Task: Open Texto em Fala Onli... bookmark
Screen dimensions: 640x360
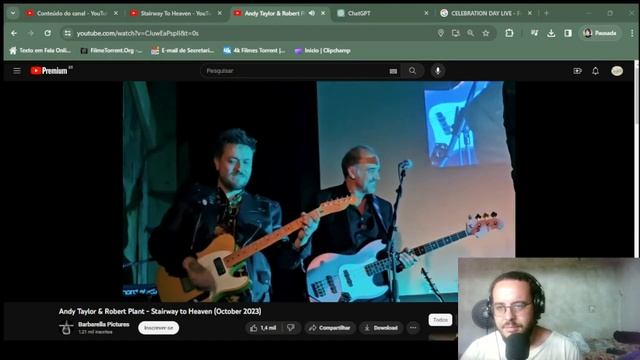Action: coord(40,51)
